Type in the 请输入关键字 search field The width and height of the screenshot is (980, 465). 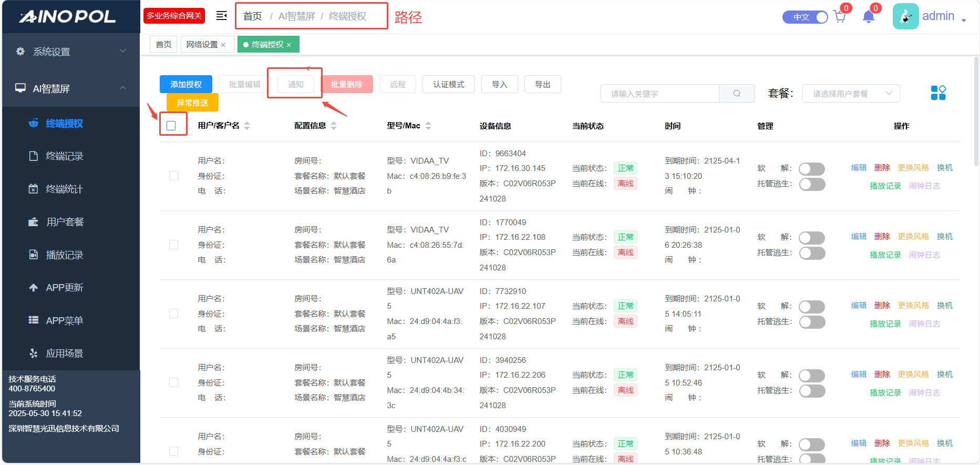[659, 94]
